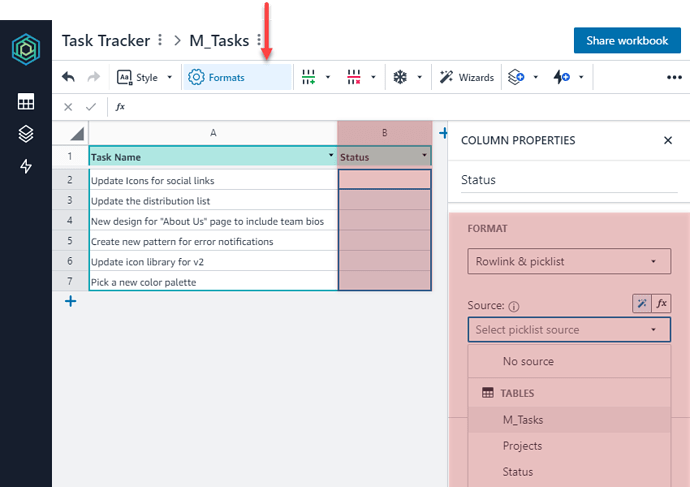Click the freeze snowflake icon
Screen dimensions: 690x487
pyautogui.click(x=400, y=77)
